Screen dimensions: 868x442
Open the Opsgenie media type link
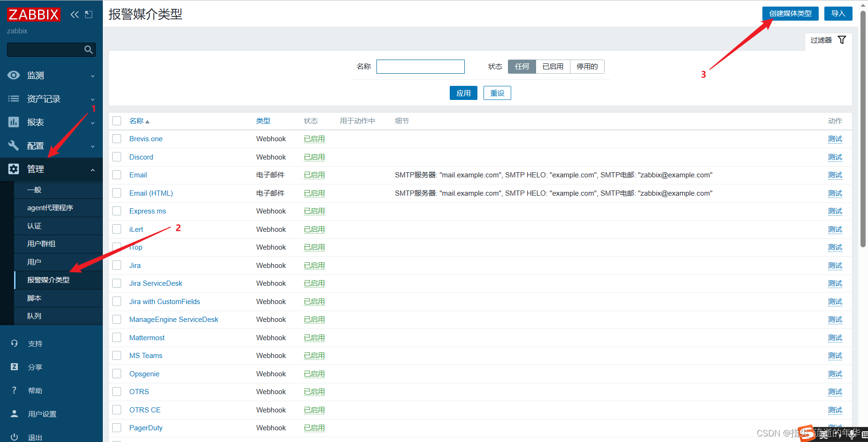click(145, 374)
